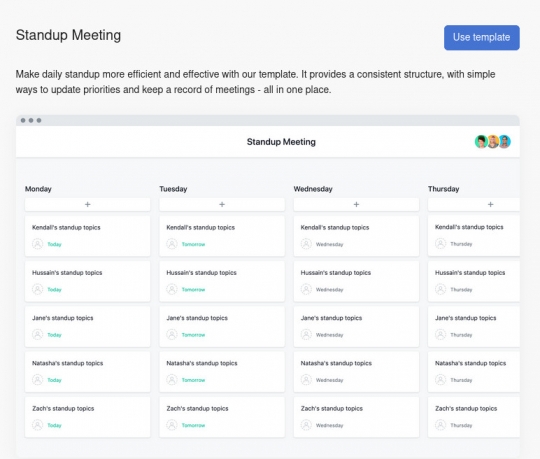
Task: Click assignee icon on Thursday Jane's card
Action: [x=440, y=335]
